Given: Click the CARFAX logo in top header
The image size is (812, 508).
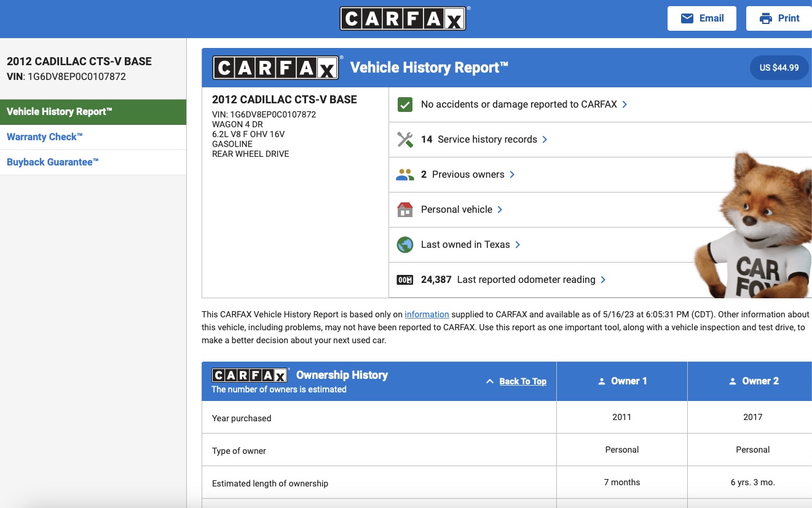Looking at the screenshot, I should tap(403, 19).
